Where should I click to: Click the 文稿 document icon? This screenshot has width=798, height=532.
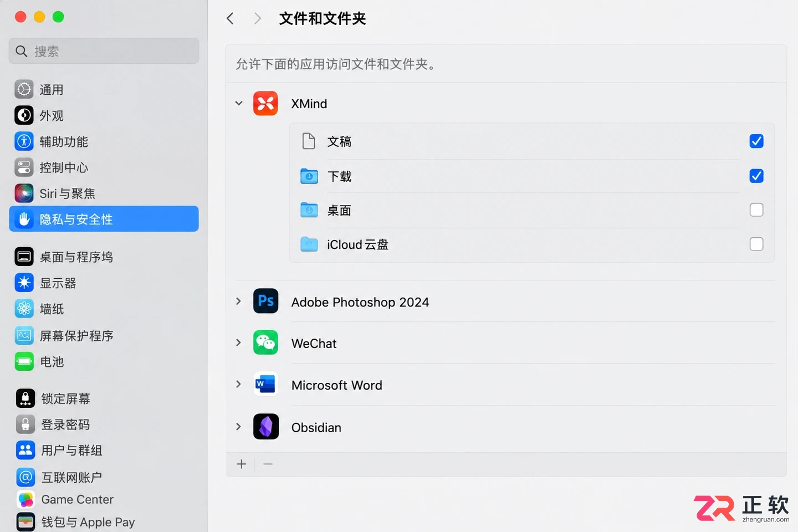[309, 141]
